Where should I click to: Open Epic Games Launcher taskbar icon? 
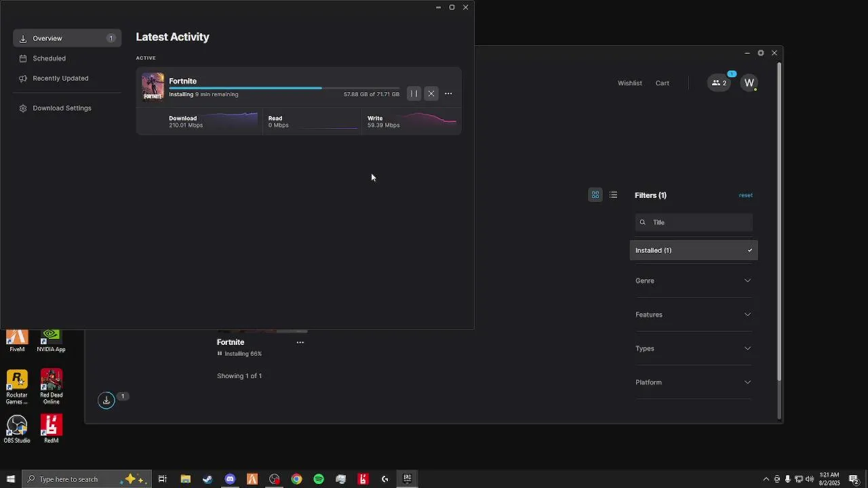point(407,479)
